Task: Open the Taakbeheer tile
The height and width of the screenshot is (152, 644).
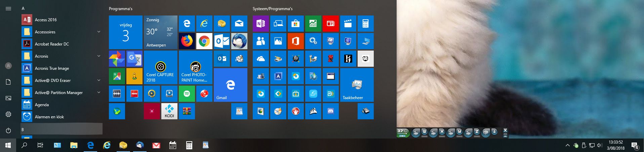Action: 357,85
